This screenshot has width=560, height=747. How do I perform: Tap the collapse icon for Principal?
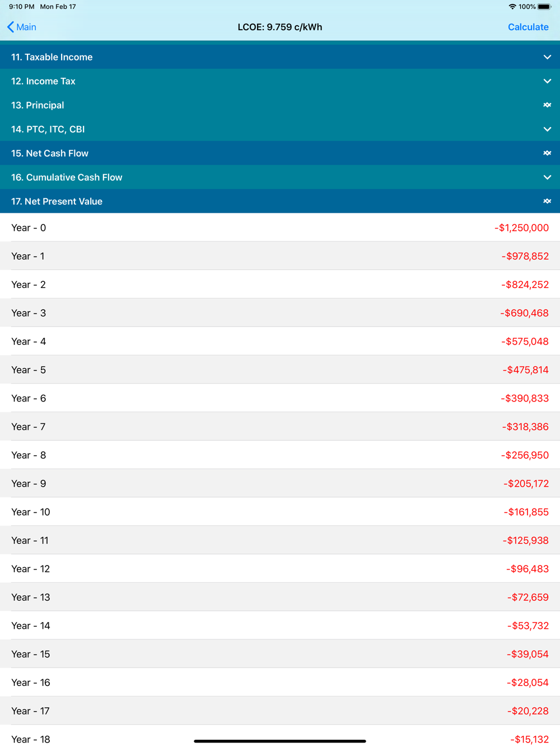[x=547, y=105]
